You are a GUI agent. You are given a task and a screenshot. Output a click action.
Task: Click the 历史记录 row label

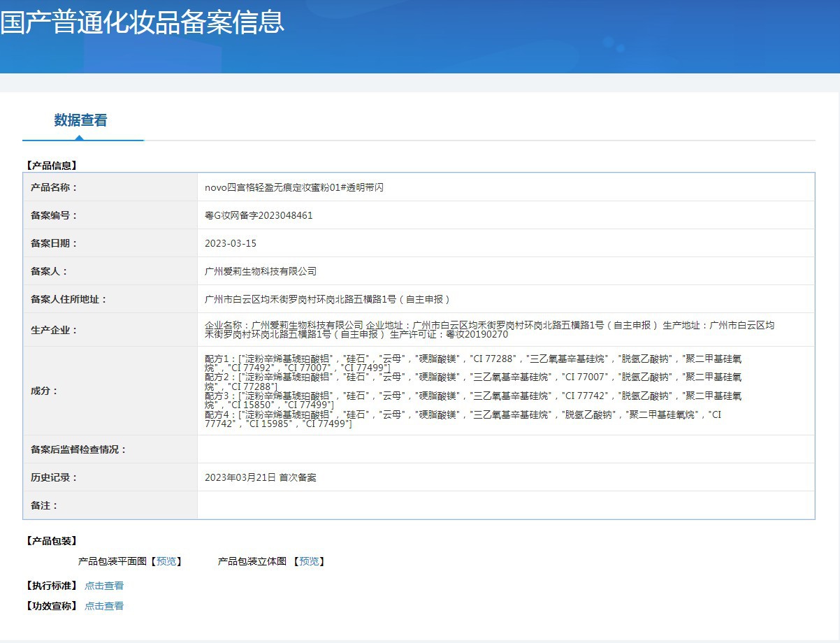coord(55,477)
